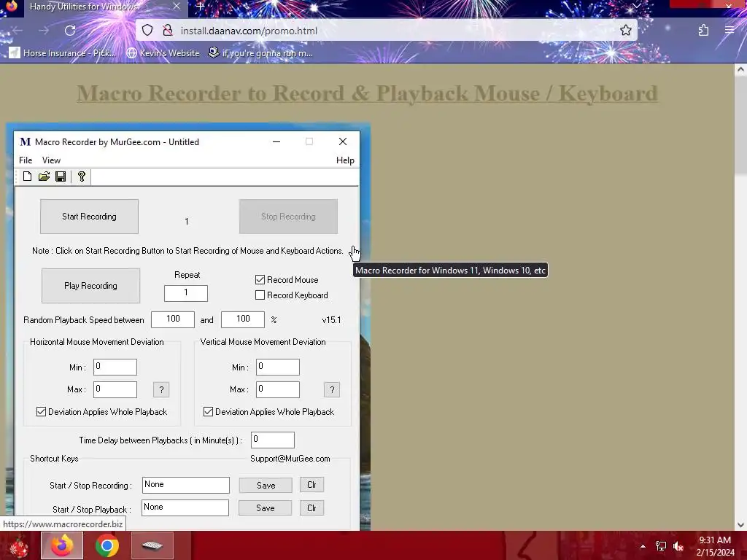
Task: Click the M logo icon in Macro Recorder title bar
Action: (x=26, y=142)
